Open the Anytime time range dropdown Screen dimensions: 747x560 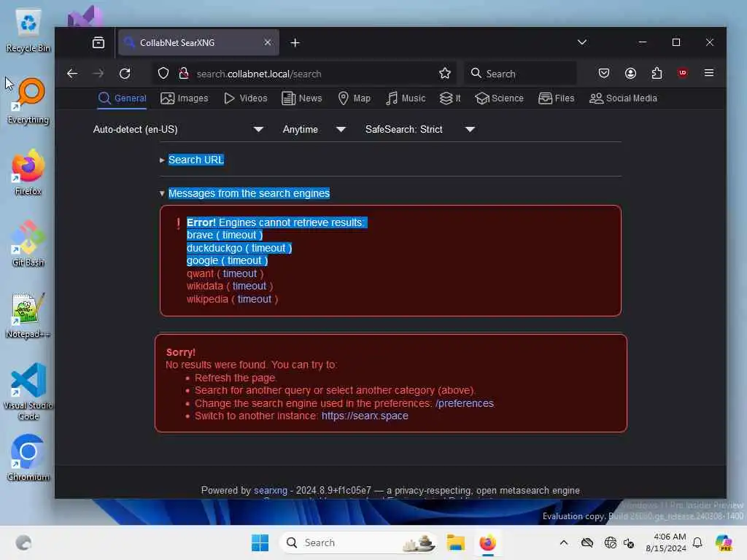pyautogui.click(x=314, y=130)
